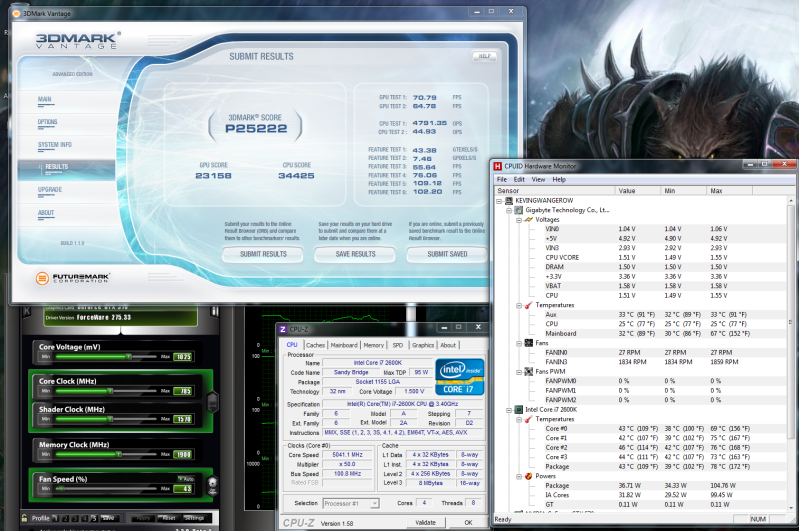Screen dimensions: 799x531
Task: Open the View menu in Hardware Monitor
Action: tap(538, 179)
